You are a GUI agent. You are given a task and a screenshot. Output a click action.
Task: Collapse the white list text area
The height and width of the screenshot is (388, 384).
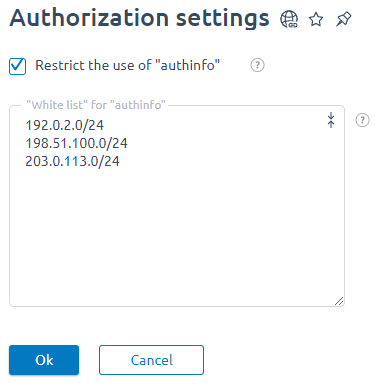[x=331, y=120]
